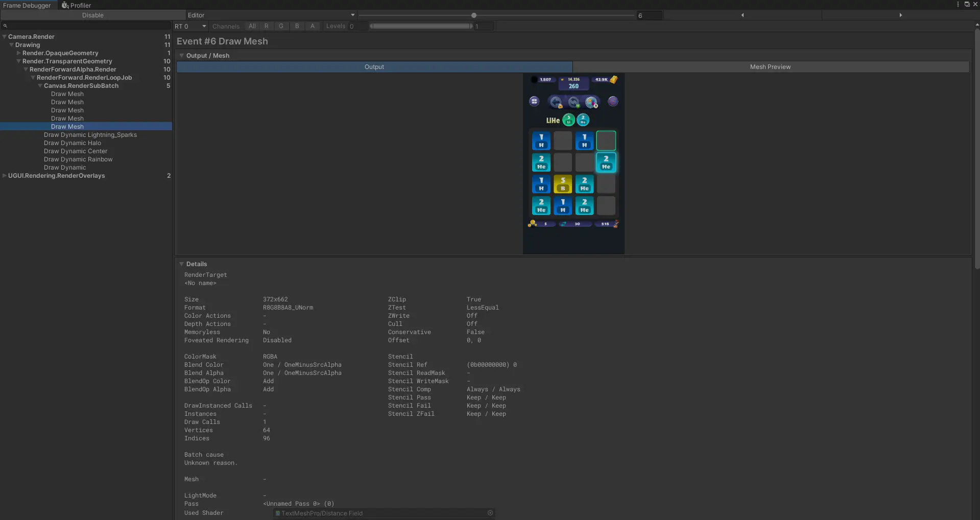Click the frame event slider handle
This screenshot has height=520, width=980.
(x=474, y=15)
